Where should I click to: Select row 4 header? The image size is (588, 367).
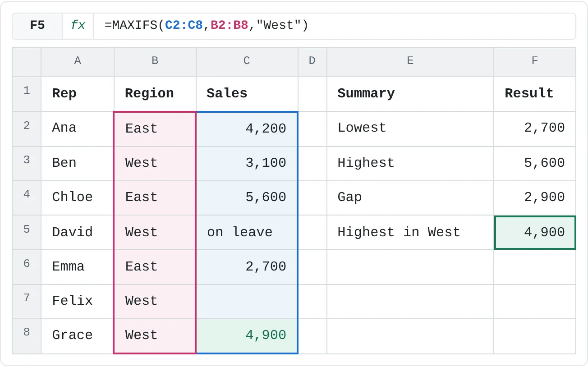tap(27, 198)
